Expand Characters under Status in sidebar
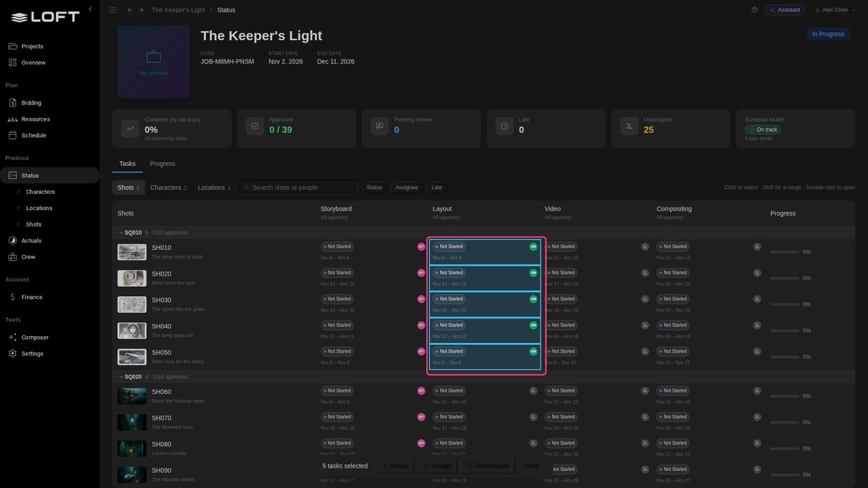 (19, 192)
